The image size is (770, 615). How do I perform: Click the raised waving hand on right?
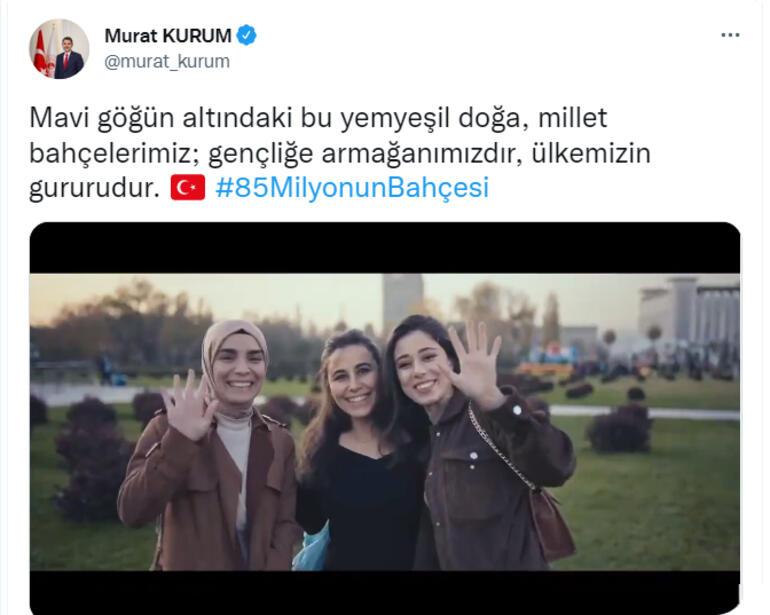[x=475, y=364]
